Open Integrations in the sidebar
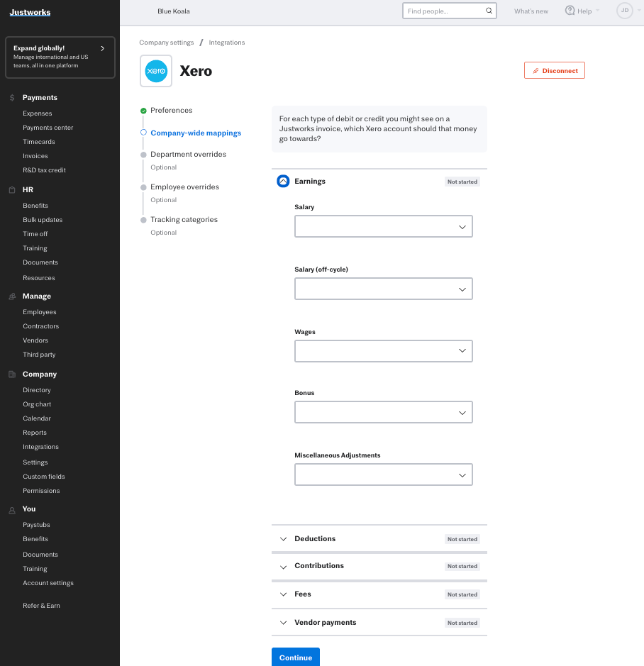The image size is (644, 666). pyautogui.click(x=40, y=447)
